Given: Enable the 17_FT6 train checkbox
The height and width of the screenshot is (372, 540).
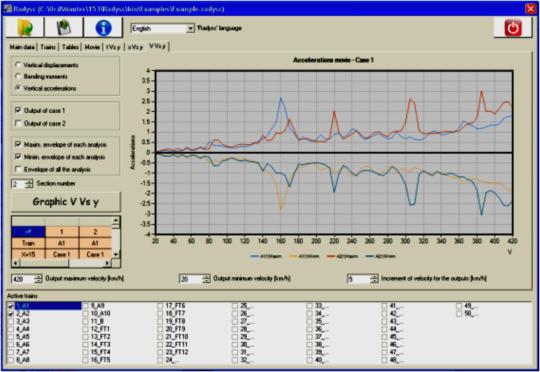Looking at the screenshot, I should pos(160,306).
